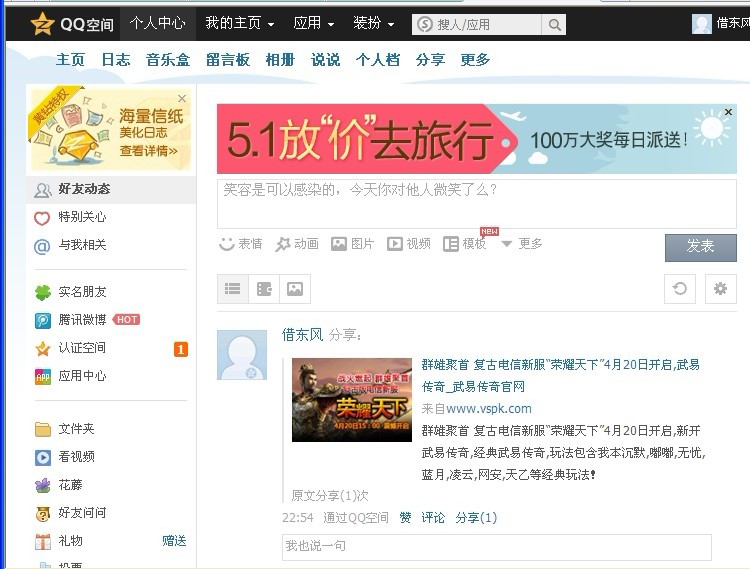Open 更多 navigation link

[x=475, y=60]
